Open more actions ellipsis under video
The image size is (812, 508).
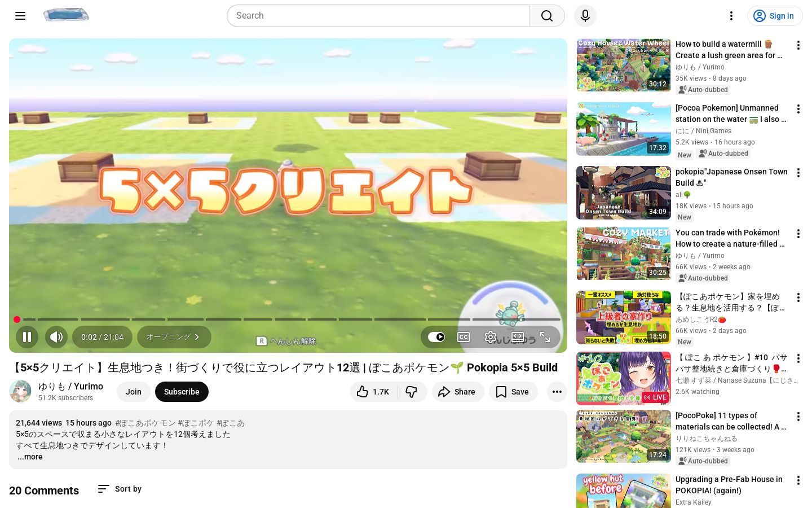click(557, 392)
